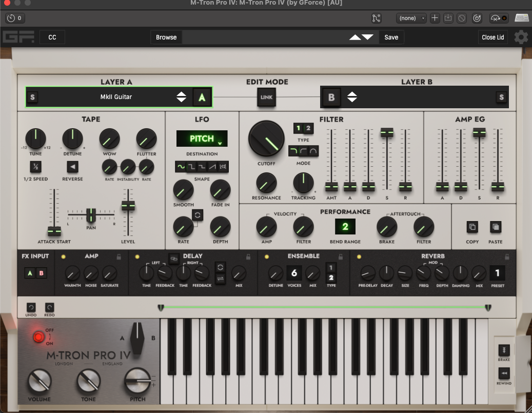Open the settings gear icon
The height and width of the screenshot is (413, 532).
click(x=521, y=37)
